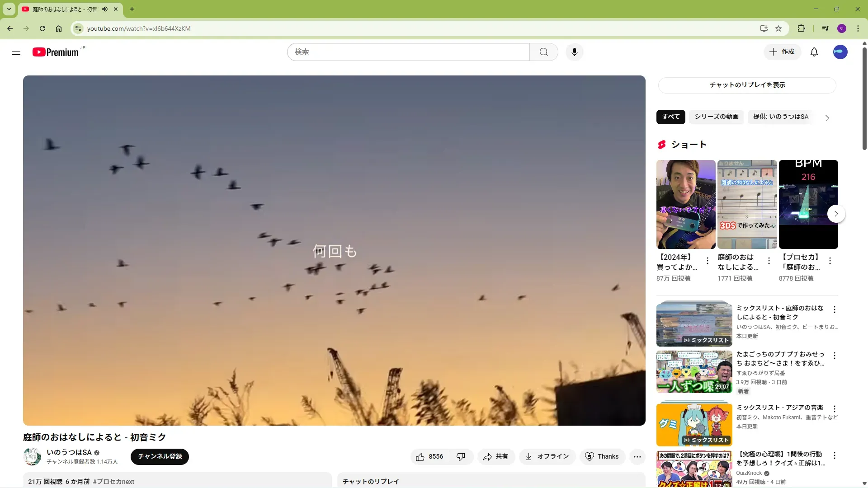The width and height of the screenshot is (868, 488).
Task: Open more actions three-dot menu below video
Action: coord(637,457)
